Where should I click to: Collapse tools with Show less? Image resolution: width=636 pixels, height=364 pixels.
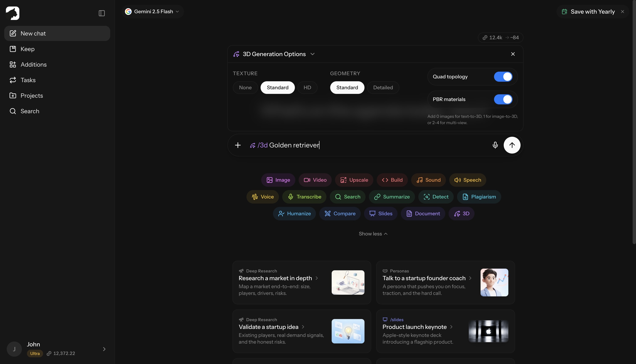click(373, 234)
